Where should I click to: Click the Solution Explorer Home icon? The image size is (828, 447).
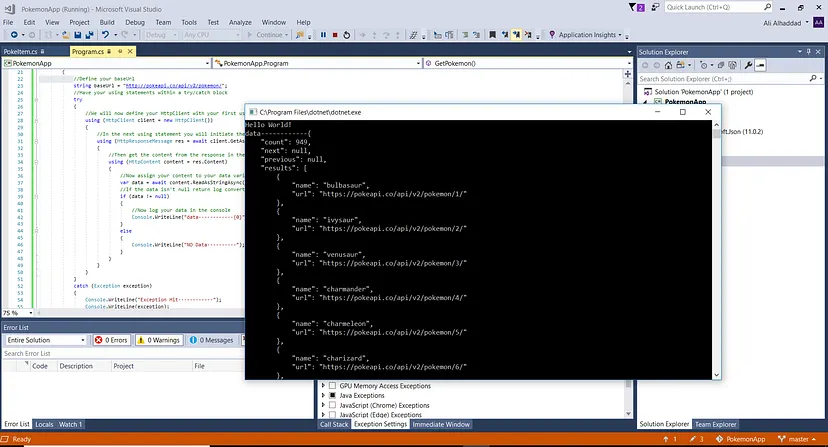pos(669,66)
